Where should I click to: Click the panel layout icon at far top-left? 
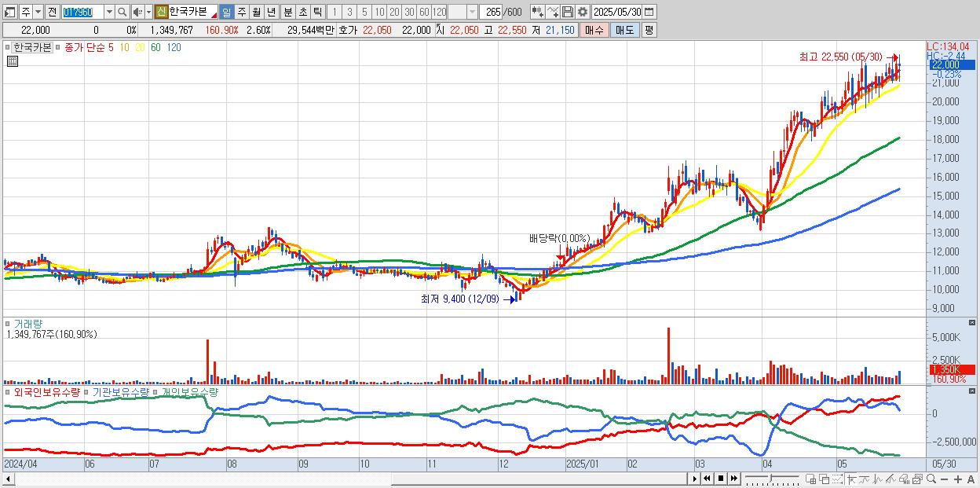[x=9, y=12]
